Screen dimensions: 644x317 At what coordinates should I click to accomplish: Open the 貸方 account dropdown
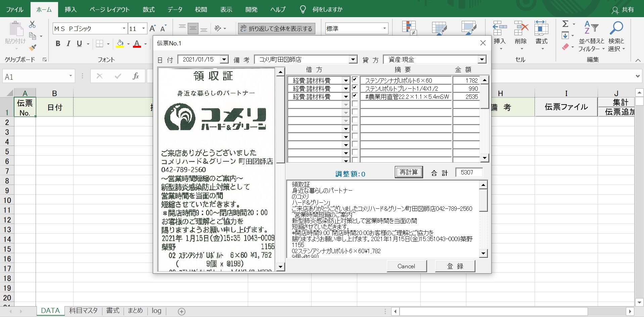[x=482, y=59]
